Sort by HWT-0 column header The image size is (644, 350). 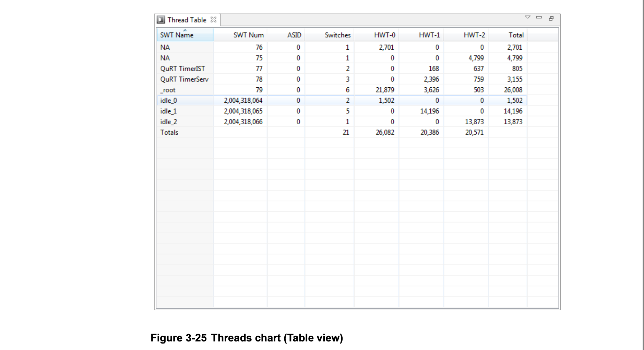(376, 35)
